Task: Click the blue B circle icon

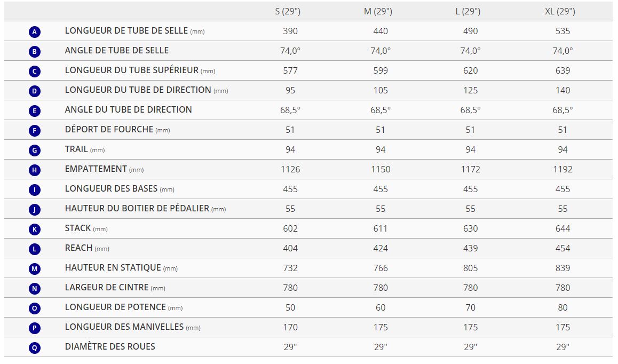Action: pyautogui.click(x=35, y=52)
